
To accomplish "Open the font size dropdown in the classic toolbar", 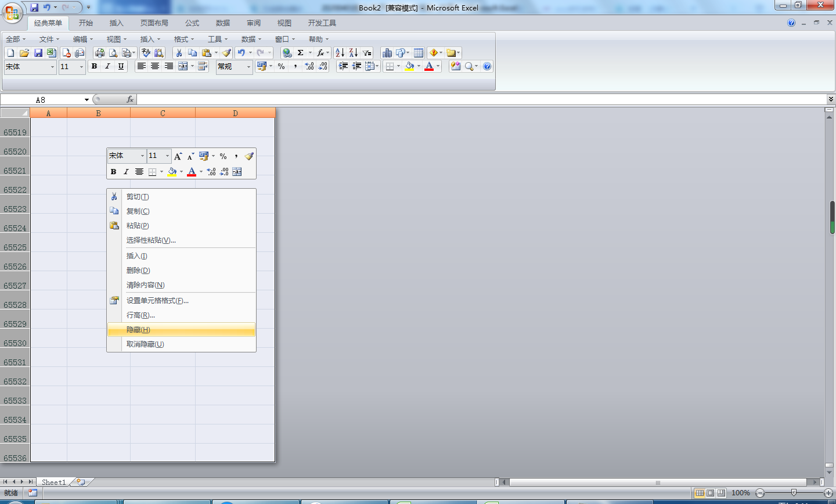I will [81, 67].
